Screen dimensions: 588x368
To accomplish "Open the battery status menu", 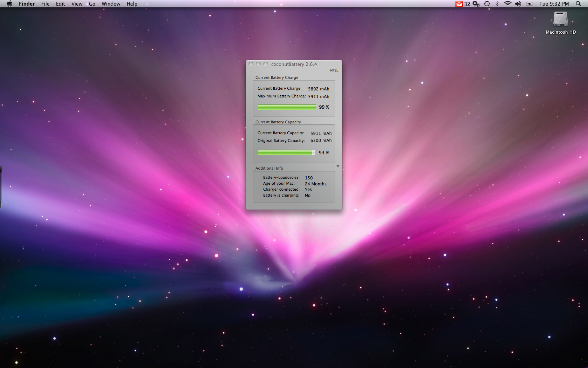I will (530, 4).
